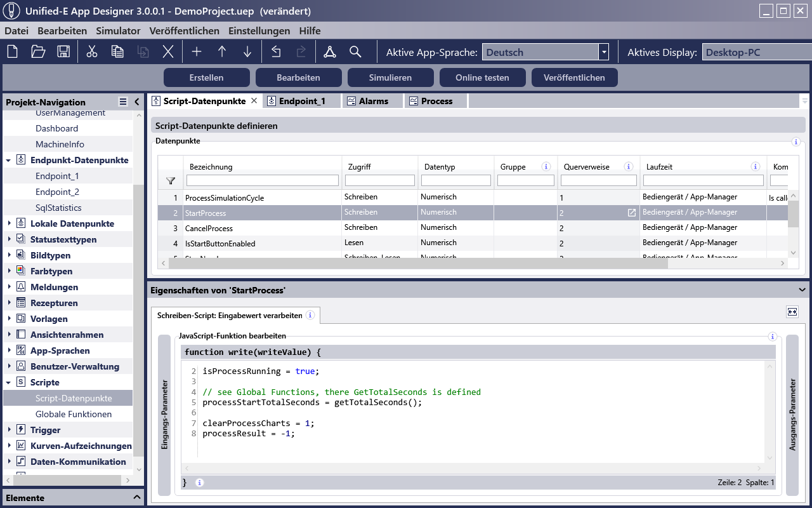Screen dimensions: 812x508
Task: Click the Bezeichnung filter input field
Action: click(263, 181)
